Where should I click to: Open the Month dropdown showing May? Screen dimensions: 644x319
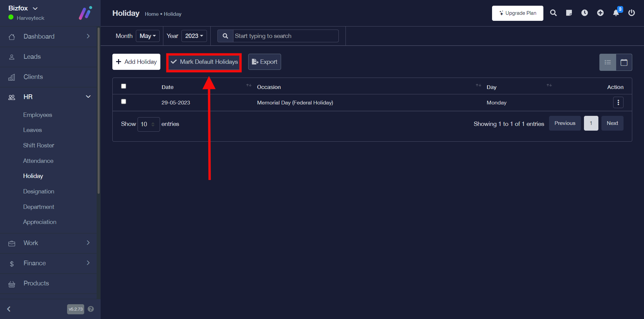[148, 36]
